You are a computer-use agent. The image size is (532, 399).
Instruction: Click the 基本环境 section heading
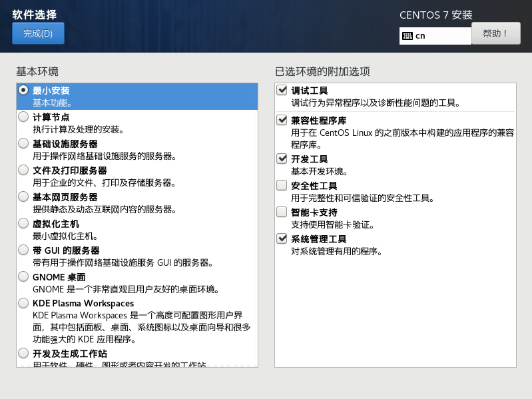click(x=37, y=71)
